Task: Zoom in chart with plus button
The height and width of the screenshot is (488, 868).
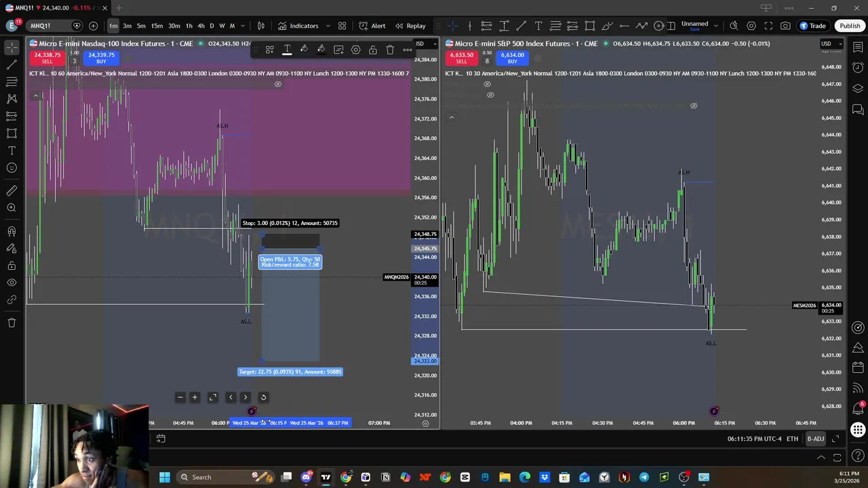Action: (195, 398)
